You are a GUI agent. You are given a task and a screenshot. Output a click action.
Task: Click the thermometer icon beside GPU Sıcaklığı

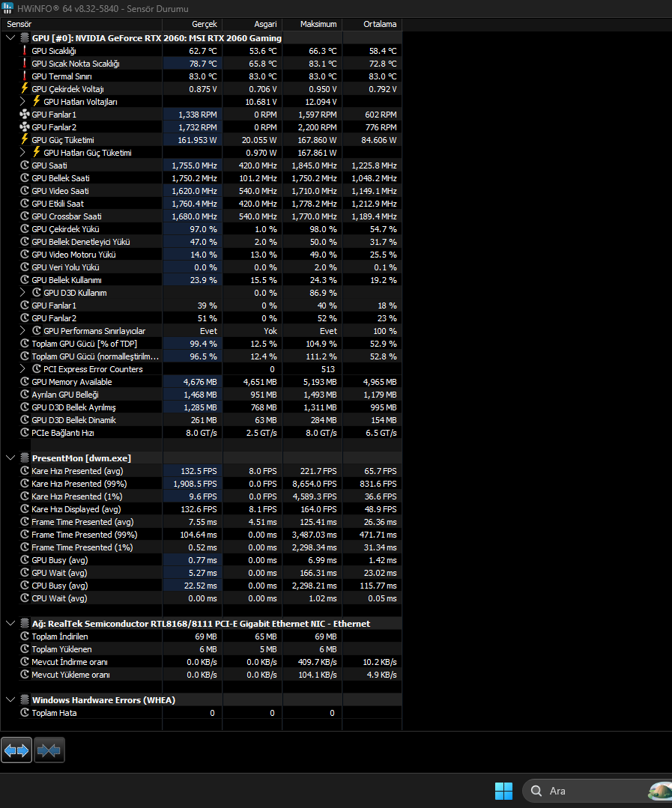(x=24, y=50)
